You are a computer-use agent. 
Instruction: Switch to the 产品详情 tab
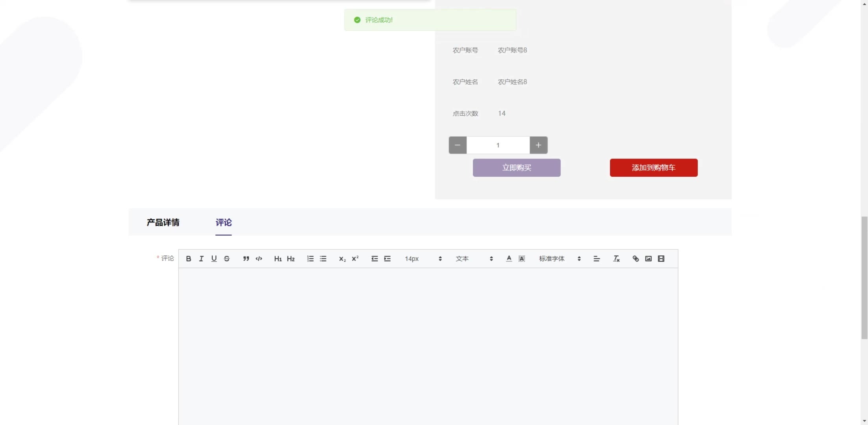tap(163, 222)
